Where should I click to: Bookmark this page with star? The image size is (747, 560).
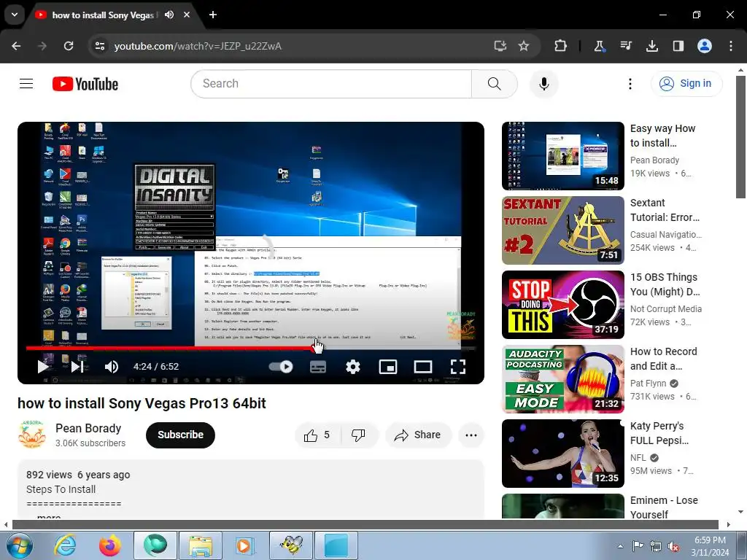(524, 46)
